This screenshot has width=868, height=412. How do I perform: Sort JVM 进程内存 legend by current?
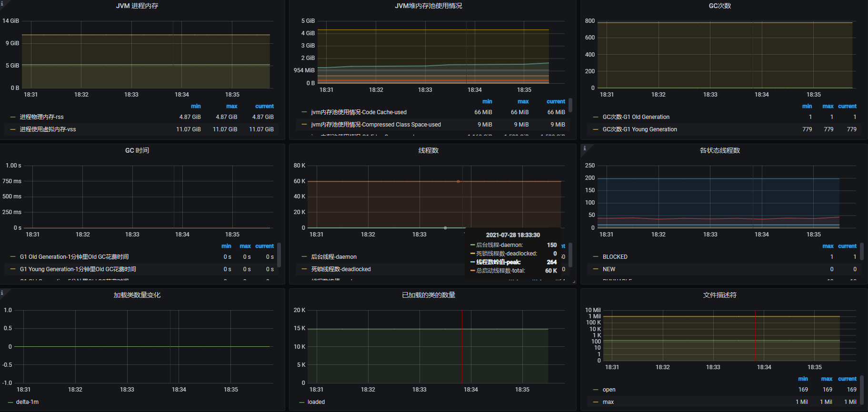point(264,106)
